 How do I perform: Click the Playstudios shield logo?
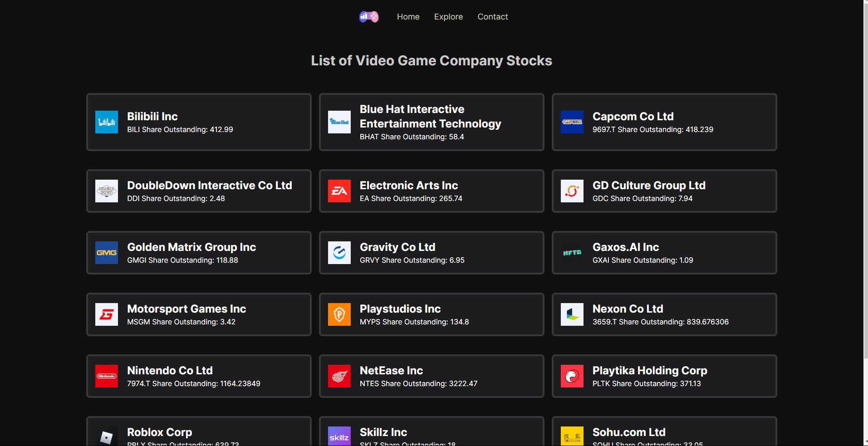[x=339, y=314]
